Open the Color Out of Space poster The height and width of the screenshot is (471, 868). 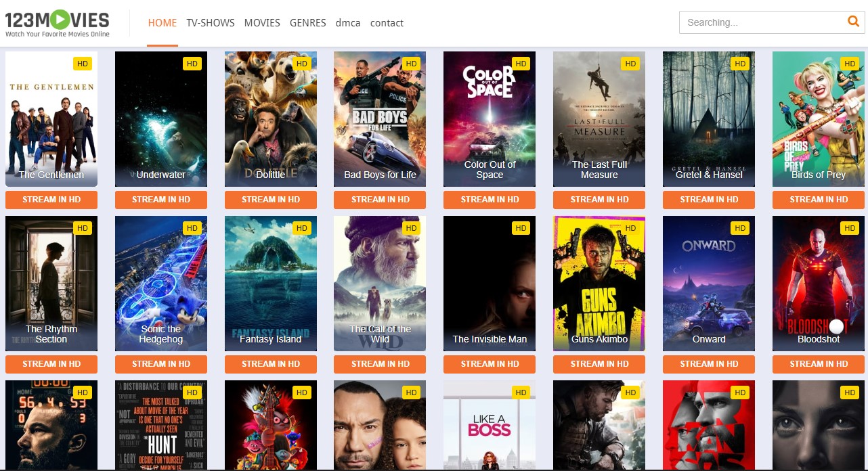(x=490, y=119)
